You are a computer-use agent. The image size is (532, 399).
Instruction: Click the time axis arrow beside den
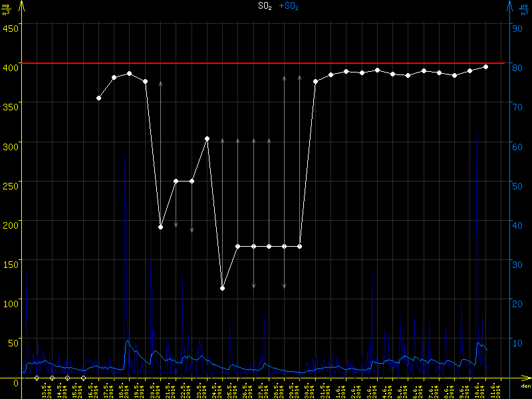(527, 378)
